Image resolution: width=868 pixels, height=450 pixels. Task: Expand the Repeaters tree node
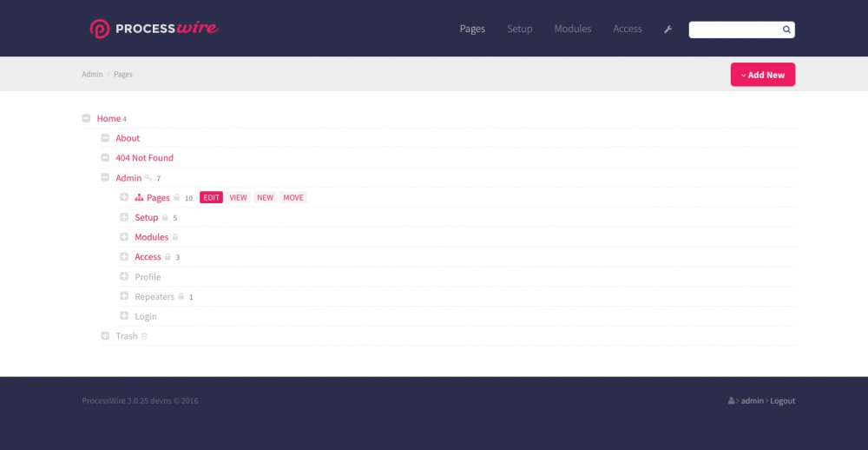tap(124, 296)
